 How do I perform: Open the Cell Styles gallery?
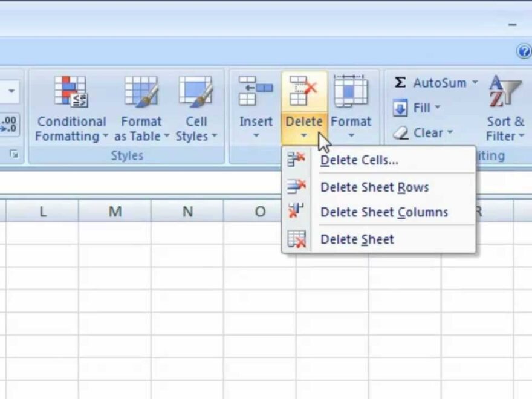click(196, 91)
